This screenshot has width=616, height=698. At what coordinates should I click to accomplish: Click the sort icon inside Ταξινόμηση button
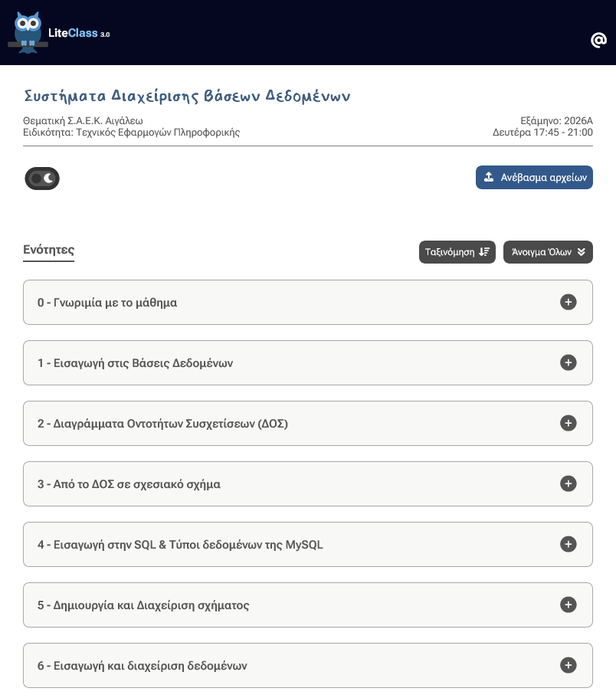484,252
